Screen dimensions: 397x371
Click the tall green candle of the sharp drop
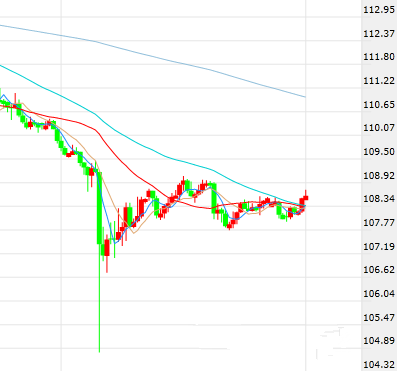[99, 208]
